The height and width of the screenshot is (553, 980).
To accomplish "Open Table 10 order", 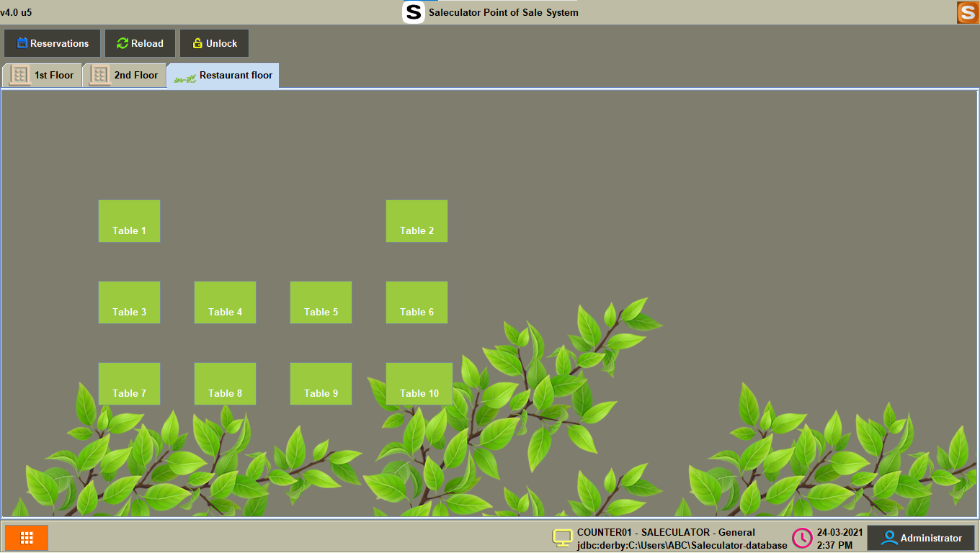I will 419,384.
